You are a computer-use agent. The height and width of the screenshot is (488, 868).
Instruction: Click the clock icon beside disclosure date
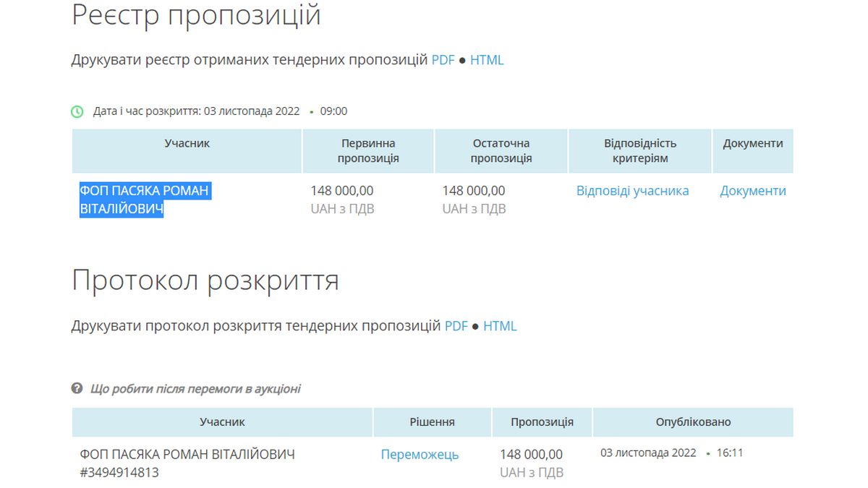pyautogui.click(x=75, y=111)
